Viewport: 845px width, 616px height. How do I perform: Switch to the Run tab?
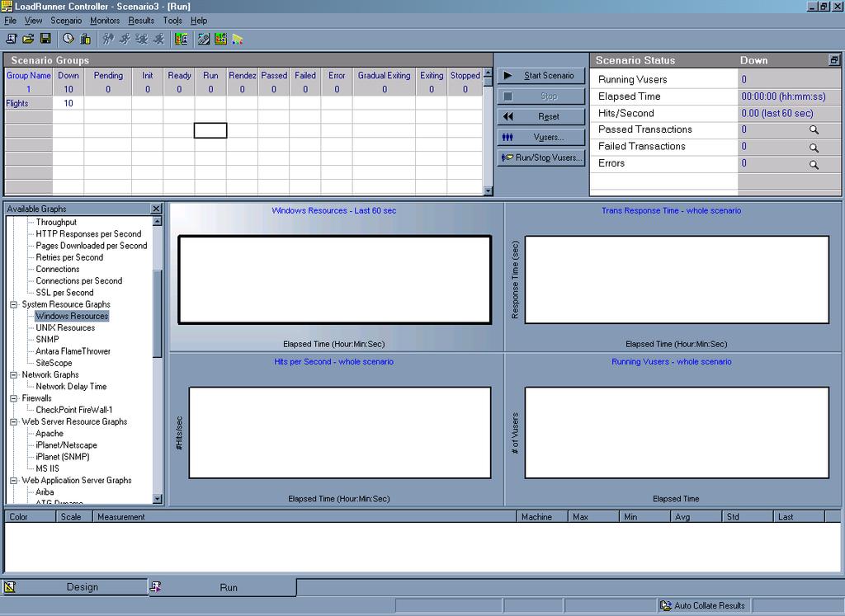(x=222, y=587)
